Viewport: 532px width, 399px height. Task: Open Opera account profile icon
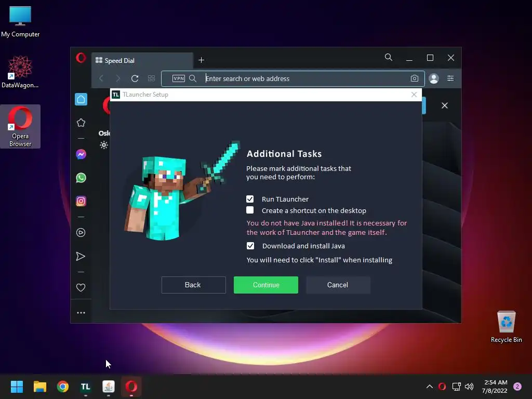[434, 78]
